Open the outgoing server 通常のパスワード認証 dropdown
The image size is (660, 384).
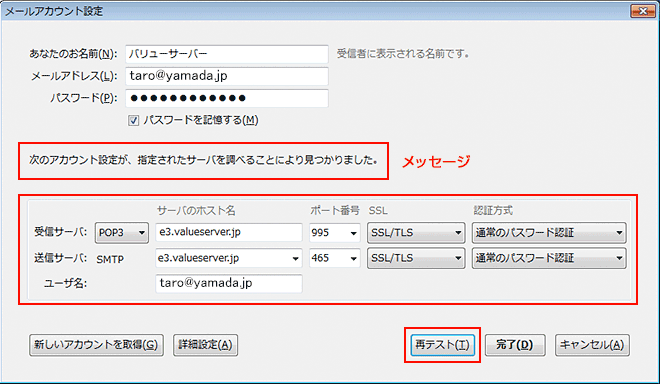[549, 258]
